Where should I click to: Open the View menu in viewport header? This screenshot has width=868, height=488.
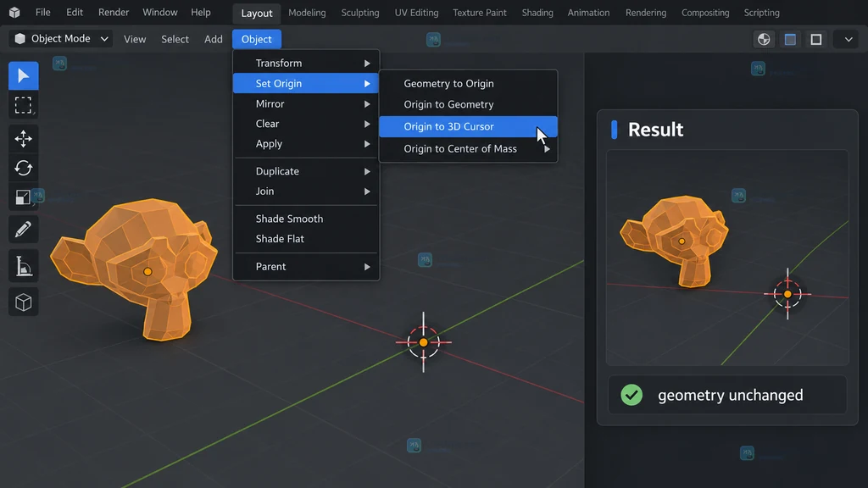pos(135,39)
